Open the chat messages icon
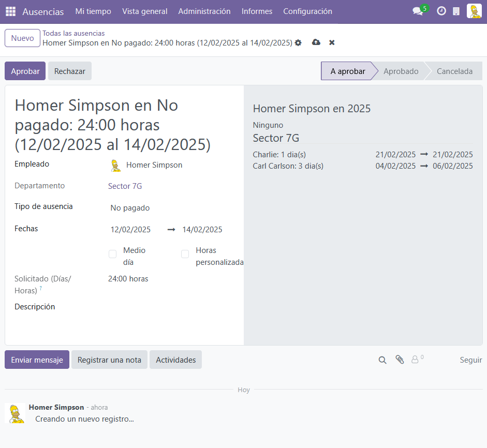487x448 pixels. (x=418, y=11)
